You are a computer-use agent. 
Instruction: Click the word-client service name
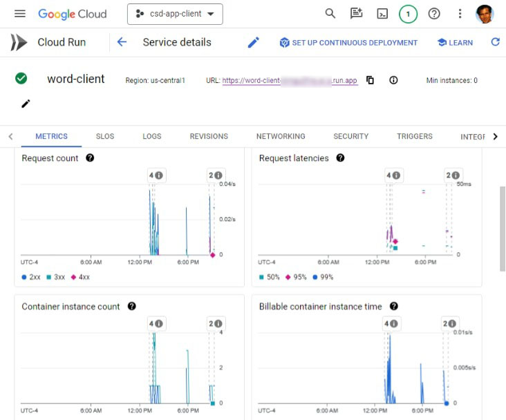click(x=76, y=79)
